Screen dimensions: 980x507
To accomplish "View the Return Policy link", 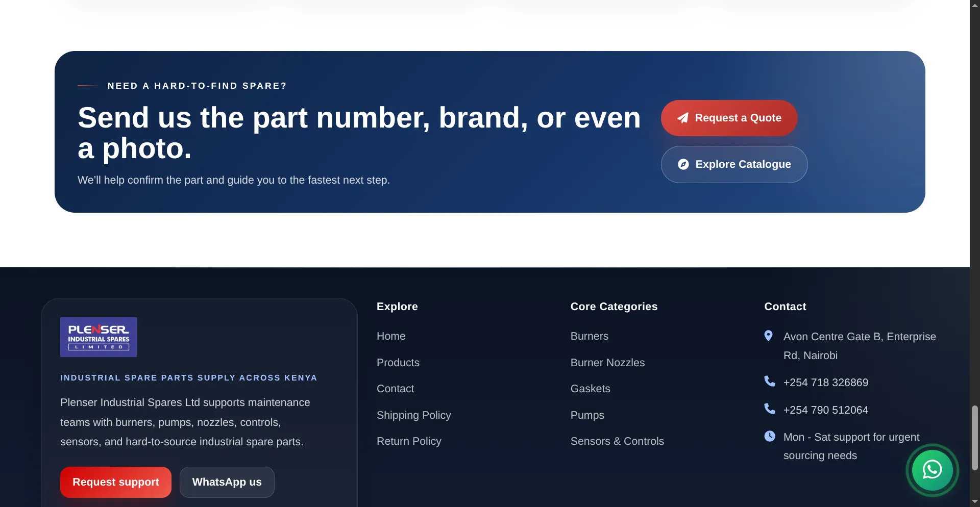I will point(408,441).
